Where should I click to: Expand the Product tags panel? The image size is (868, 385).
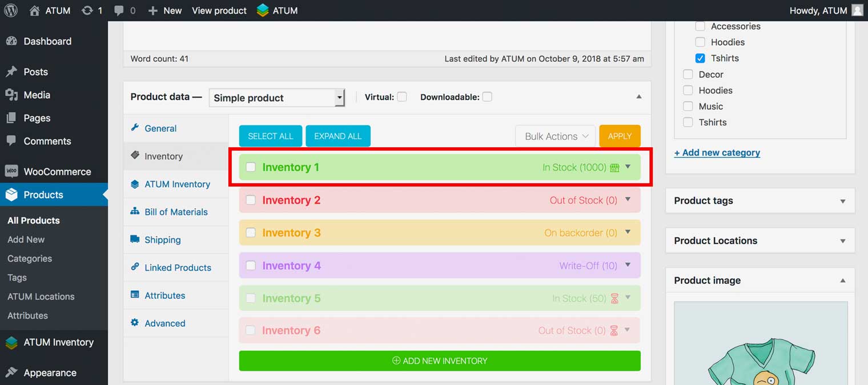coord(842,201)
